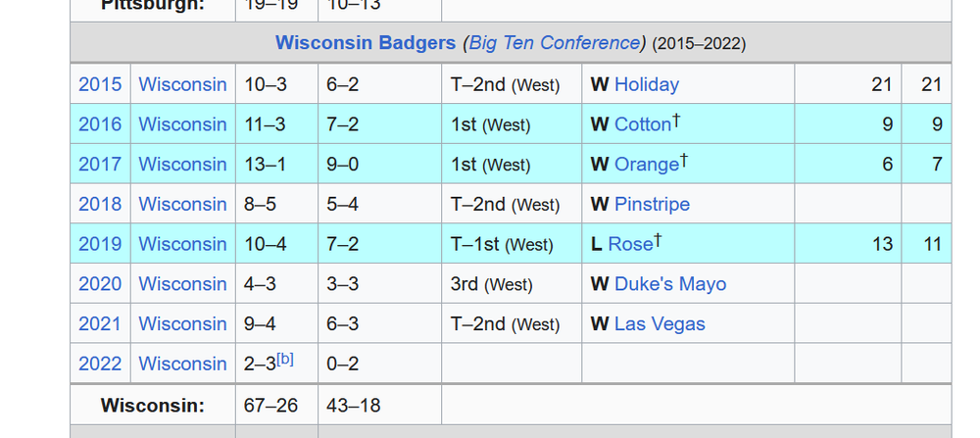This screenshot has height=438, width=980.
Task: Click the Wisconsin team link in 2015 row
Action: tap(182, 84)
